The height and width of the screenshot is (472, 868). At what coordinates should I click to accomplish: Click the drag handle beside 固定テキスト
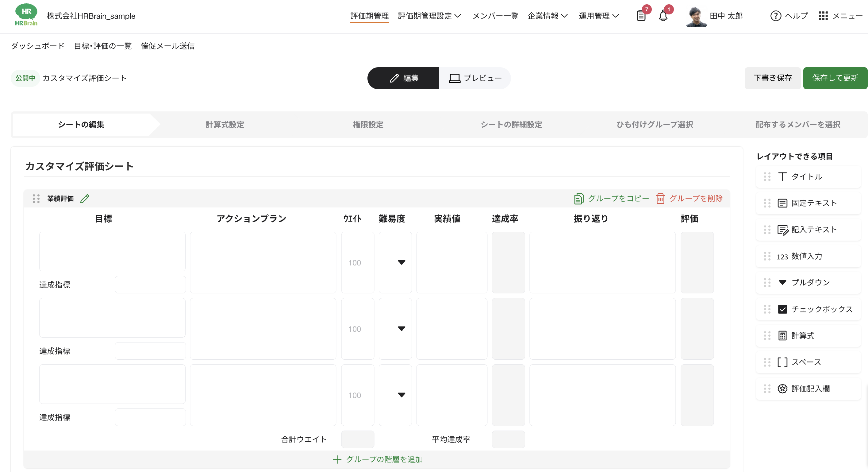click(x=767, y=203)
